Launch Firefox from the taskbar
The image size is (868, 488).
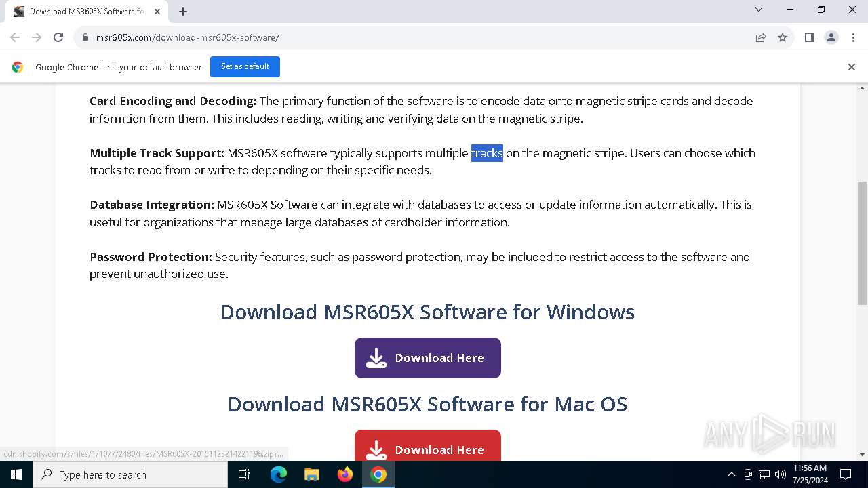pyautogui.click(x=345, y=474)
